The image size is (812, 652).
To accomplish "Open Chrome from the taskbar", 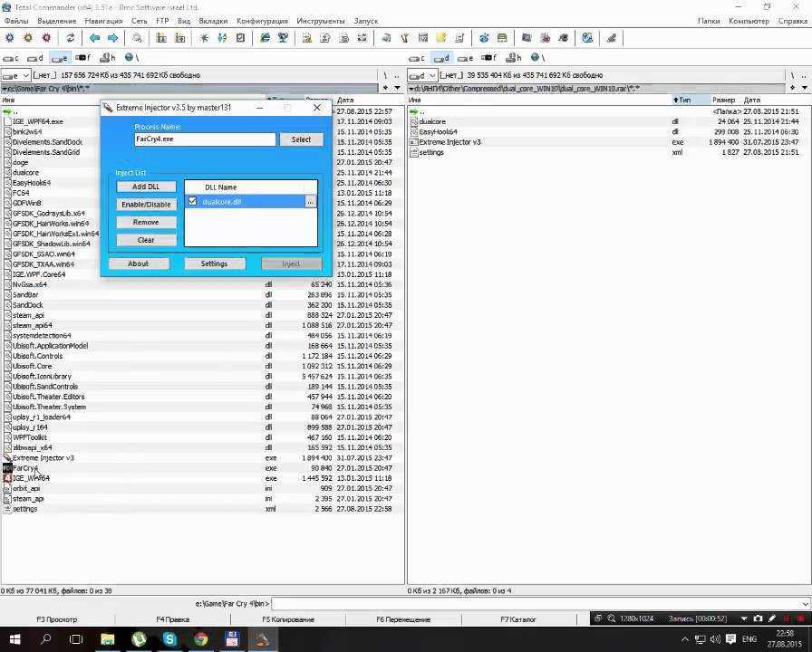I will point(200,639).
